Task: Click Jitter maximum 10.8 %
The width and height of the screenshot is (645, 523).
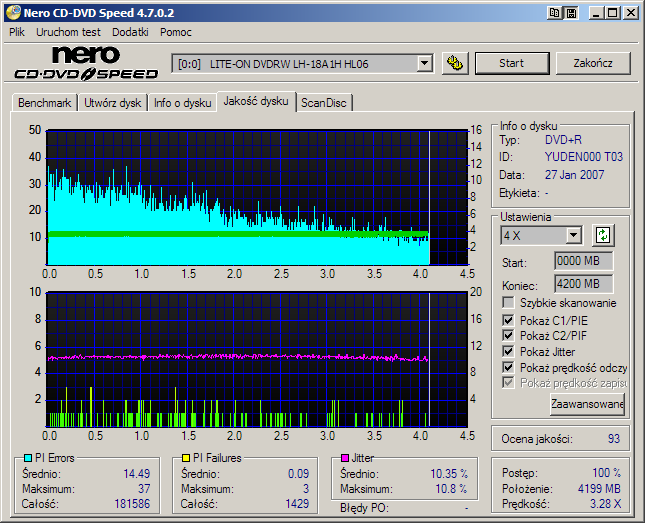Action: pos(452,489)
